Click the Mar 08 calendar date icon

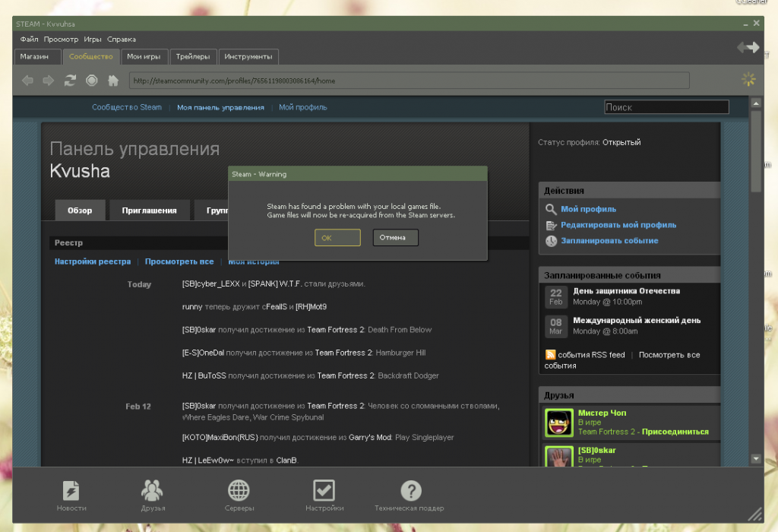(555, 327)
